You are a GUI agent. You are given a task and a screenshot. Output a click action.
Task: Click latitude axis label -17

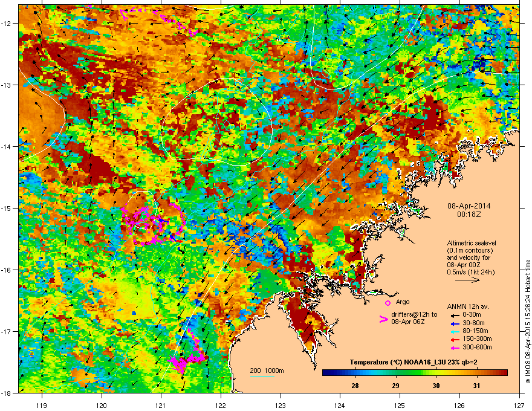coord(7,331)
